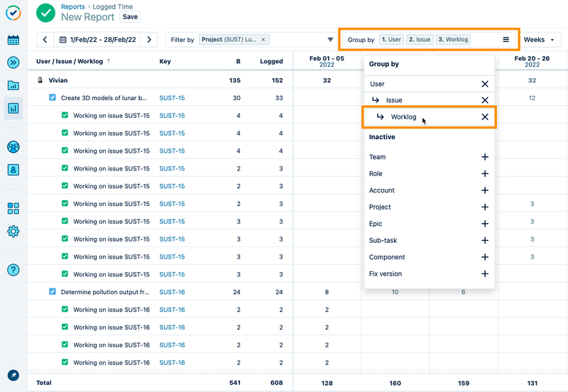The width and height of the screenshot is (568, 392).
Task: Remove Worklog from Group by
Action: coord(485,117)
